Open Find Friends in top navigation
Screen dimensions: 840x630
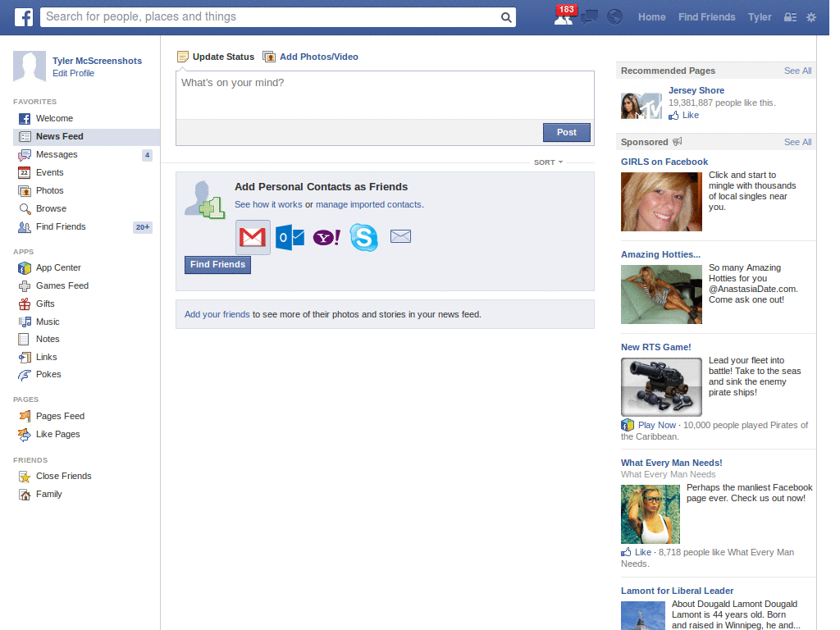pyautogui.click(x=706, y=17)
